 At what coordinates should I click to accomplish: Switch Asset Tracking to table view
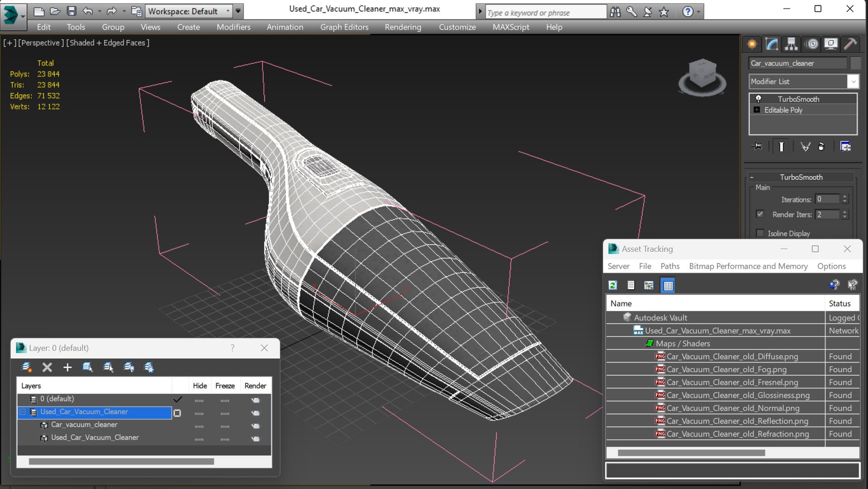(x=668, y=285)
